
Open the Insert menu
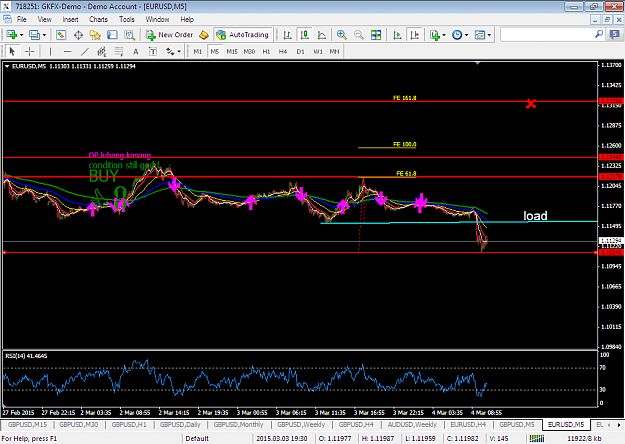tap(70, 19)
